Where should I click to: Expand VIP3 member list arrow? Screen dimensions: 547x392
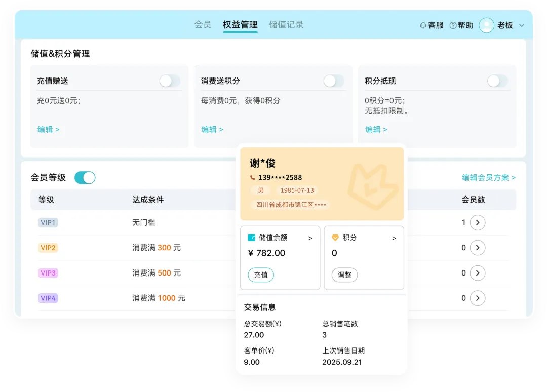click(478, 272)
